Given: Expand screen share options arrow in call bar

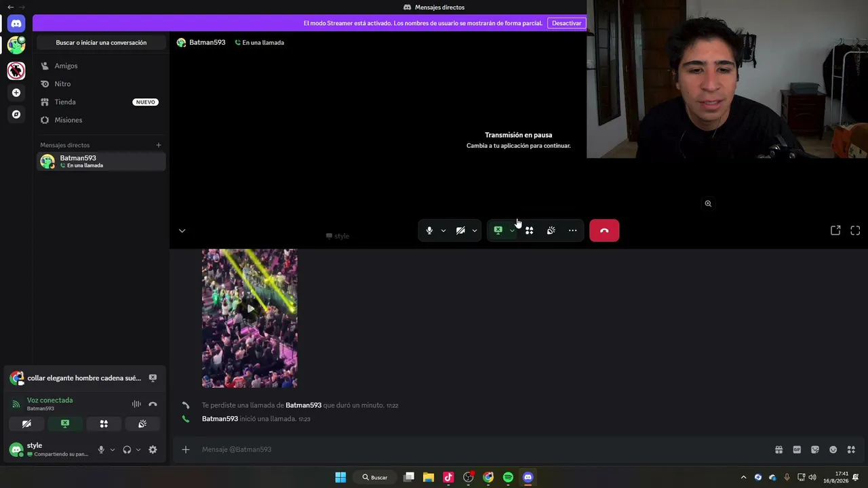Looking at the screenshot, I should (x=512, y=230).
